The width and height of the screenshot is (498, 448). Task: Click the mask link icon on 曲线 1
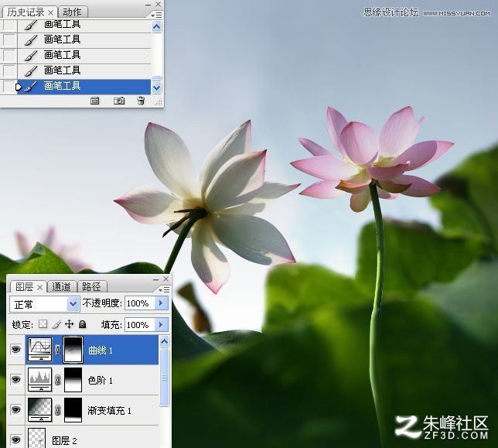coord(57,350)
